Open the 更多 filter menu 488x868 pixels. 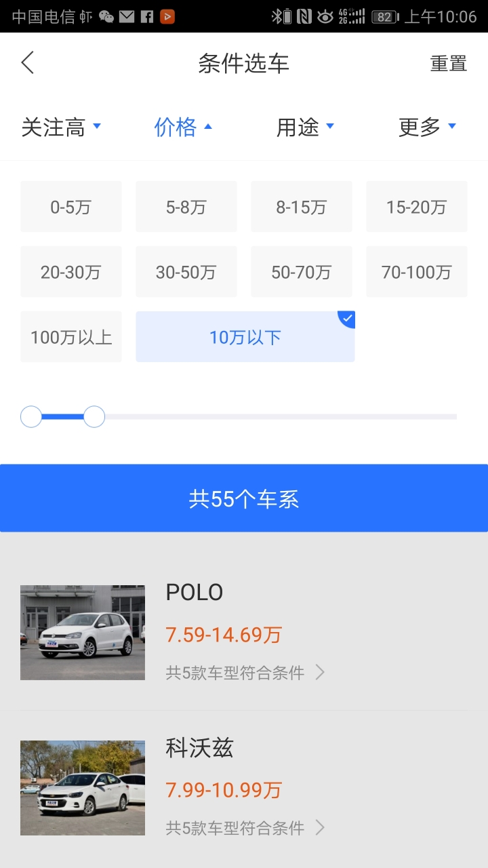point(427,127)
